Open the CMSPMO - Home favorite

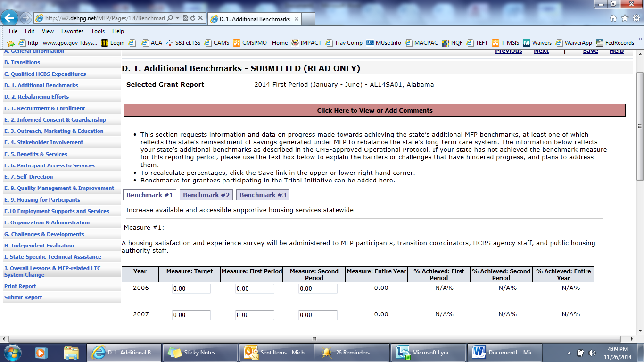coord(260,43)
